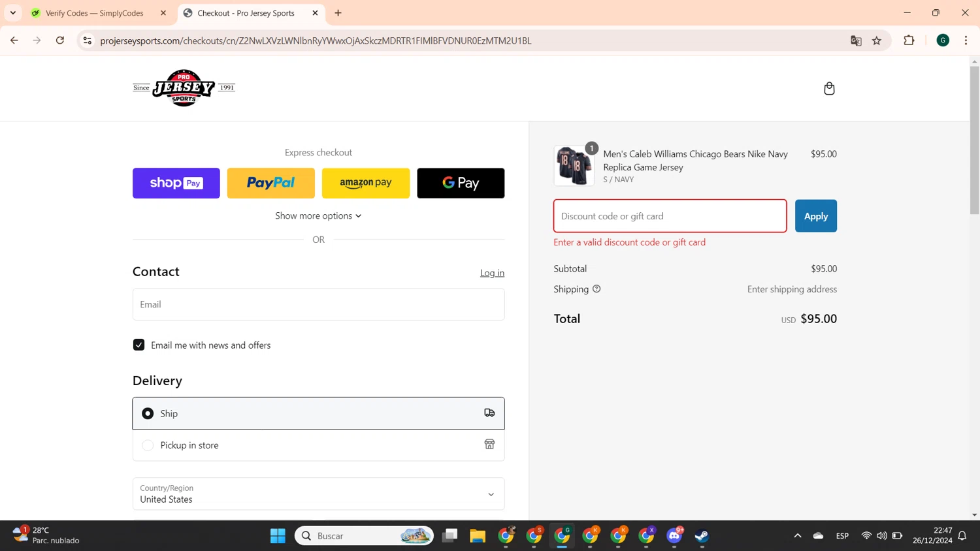Open the tab search dropdown arrow

(x=13, y=13)
